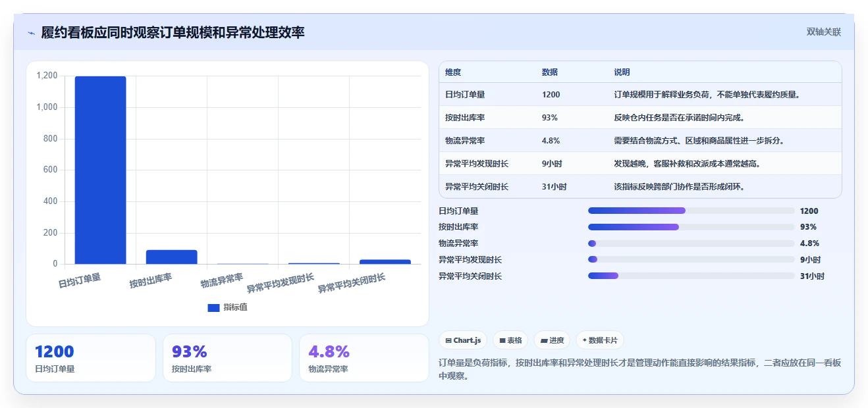Click the 异常平均发现时长 x-axis label on the chart
This screenshot has height=408, width=868.
pos(281,283)
